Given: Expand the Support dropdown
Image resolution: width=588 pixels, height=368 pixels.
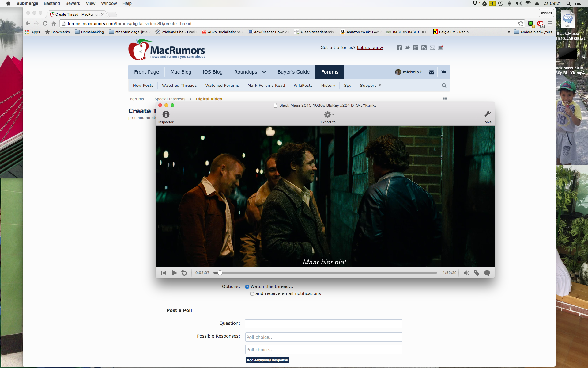Looking at the screenshot, I should click(371, 85).
